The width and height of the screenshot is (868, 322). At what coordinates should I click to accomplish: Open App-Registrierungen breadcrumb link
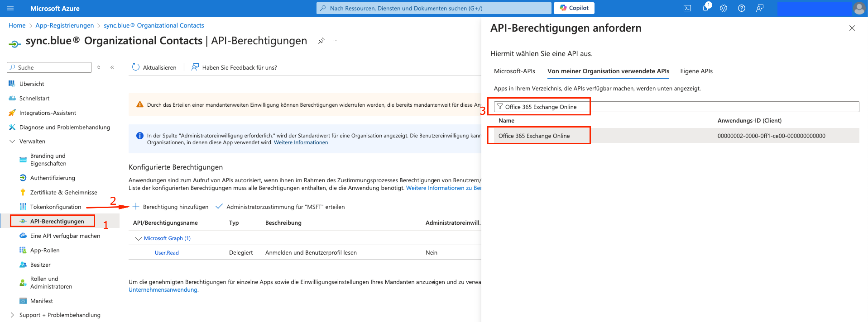pos(65,25)
